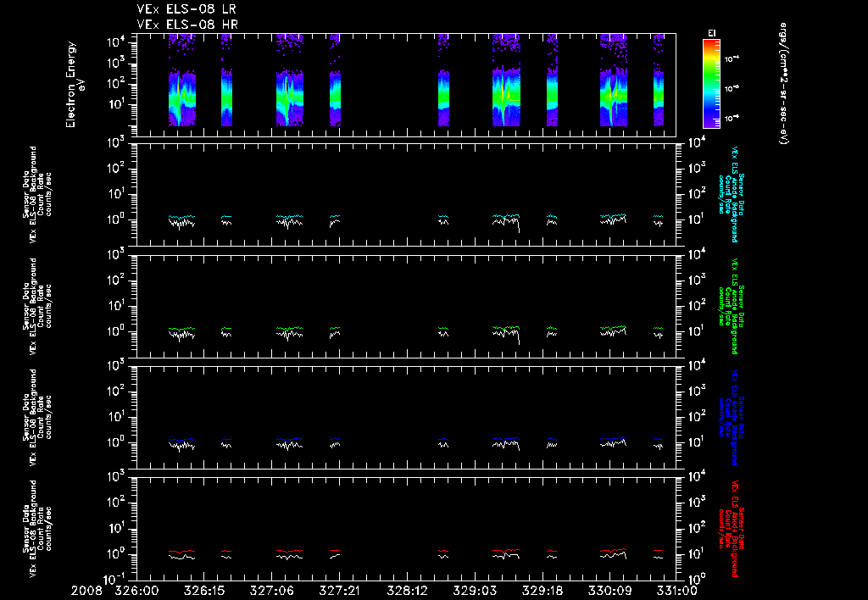
Task: Click the green trace segment near 330:09
Action: point(614,328)
